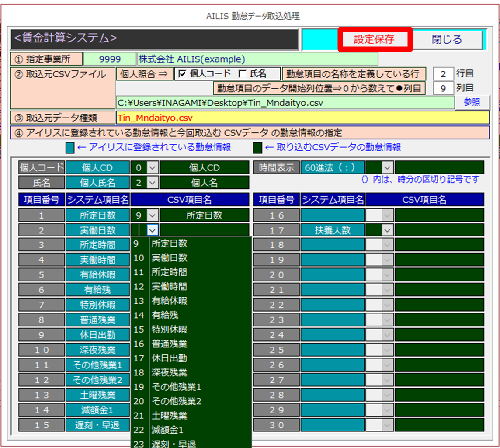The image size is (500, 448).
Task: Choose 深夜残業 in the open list
Action: [169, 372]
